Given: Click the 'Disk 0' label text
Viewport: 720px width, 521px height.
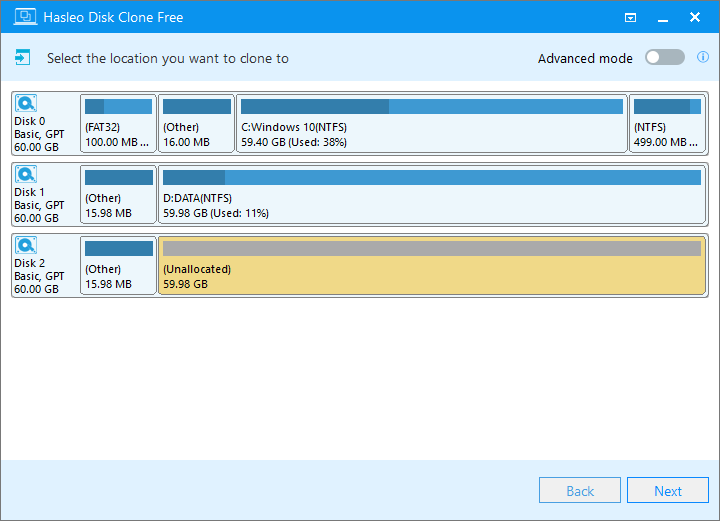Looking at the screenshot, I should (x=30, y=121).
